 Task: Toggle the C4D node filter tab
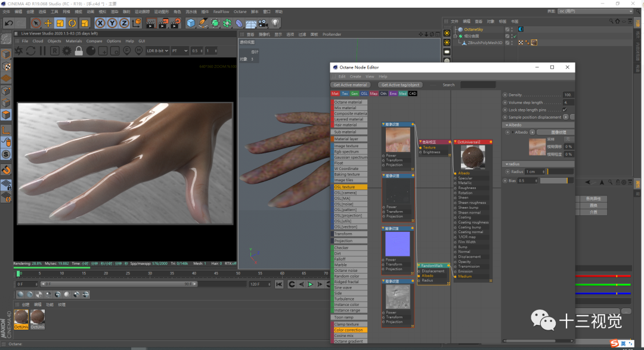pos(413,94)
